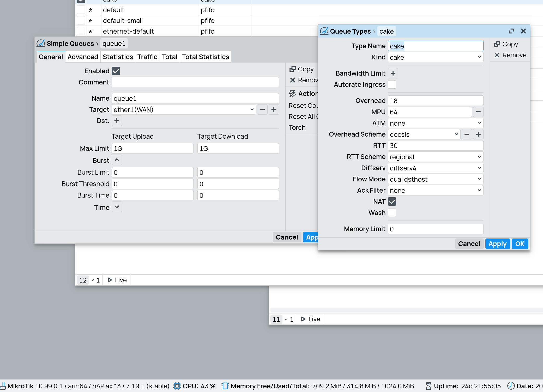Open the Actions section in Simple Queues
The width and height of the screenshot is (543, 392).
click(303, 94)
